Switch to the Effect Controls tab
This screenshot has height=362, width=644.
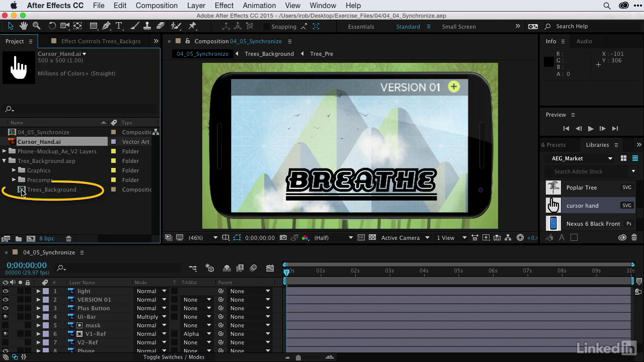point(101,41)
